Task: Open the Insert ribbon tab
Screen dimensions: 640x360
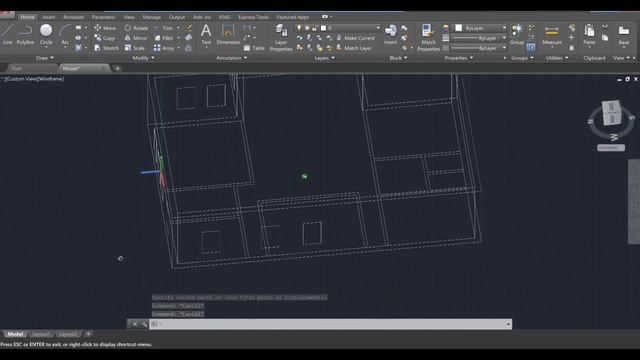Action: click(x=49, y=17)
